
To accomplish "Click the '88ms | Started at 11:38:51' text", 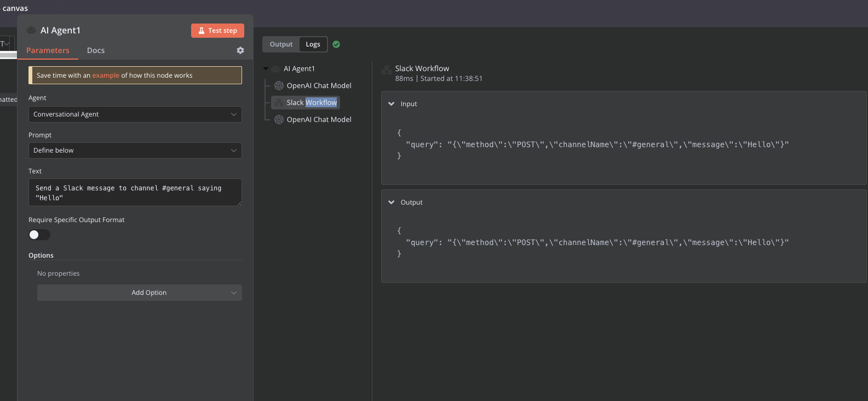I will click(x=439, y=79).
